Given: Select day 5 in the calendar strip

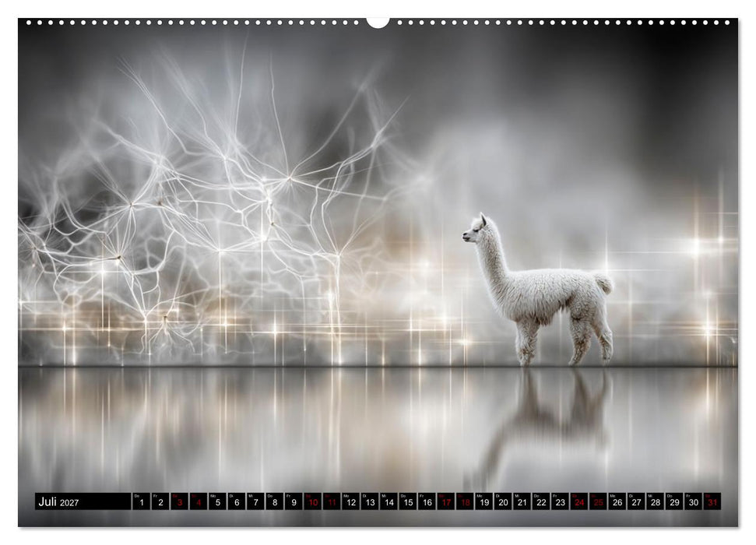Looking at the screenshot, I should pos(217,501).
